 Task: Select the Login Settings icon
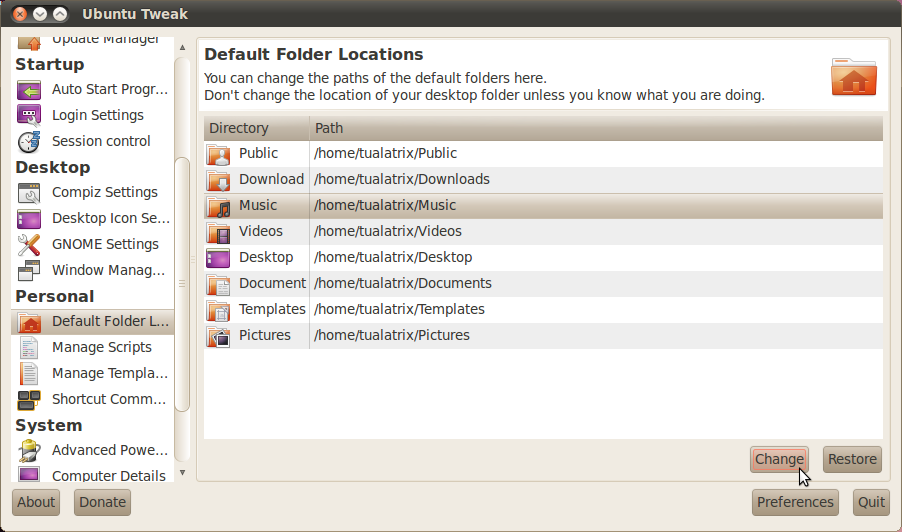click(x=29, y=116)
